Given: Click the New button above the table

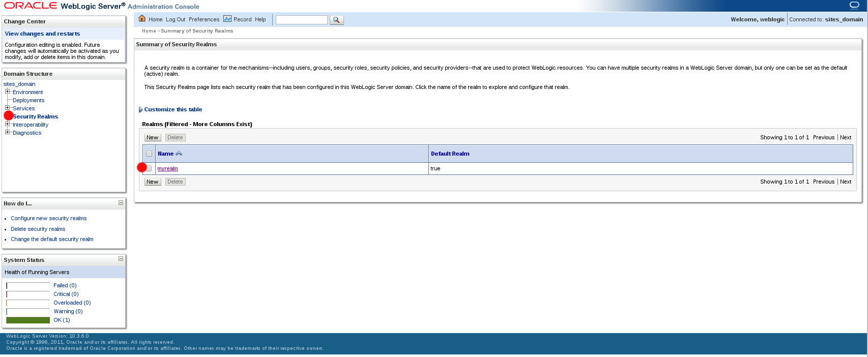Looking at the screenshot, I should (153, 137).
